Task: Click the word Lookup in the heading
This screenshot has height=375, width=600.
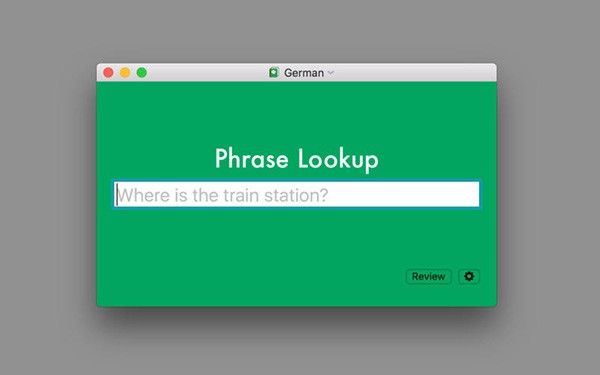Action: [338, 159]
